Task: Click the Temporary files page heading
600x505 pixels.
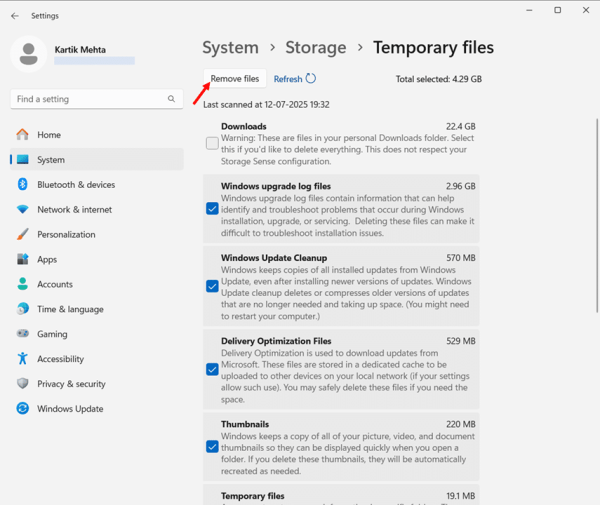Action: (434, 48)
